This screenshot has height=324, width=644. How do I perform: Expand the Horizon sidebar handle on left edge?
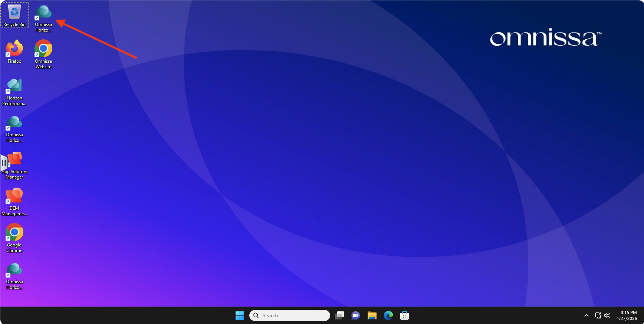click(x=4, y=163)
